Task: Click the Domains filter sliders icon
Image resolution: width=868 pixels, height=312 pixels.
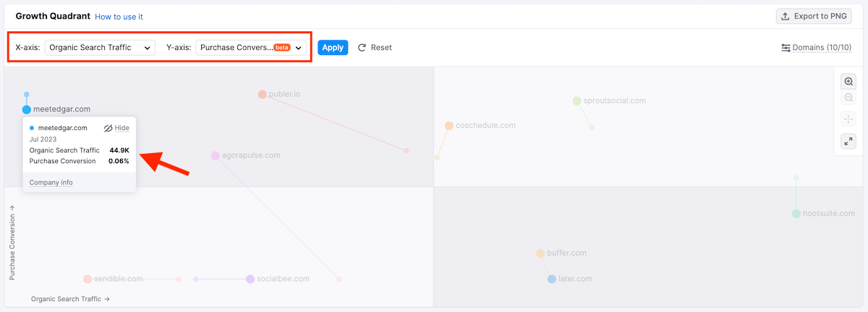Action: tap(786, 48)
